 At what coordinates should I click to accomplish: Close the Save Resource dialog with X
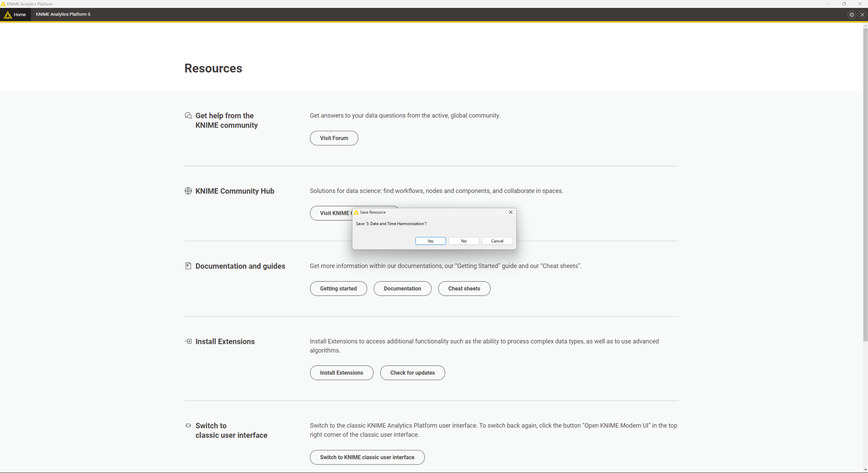(510, 212)
